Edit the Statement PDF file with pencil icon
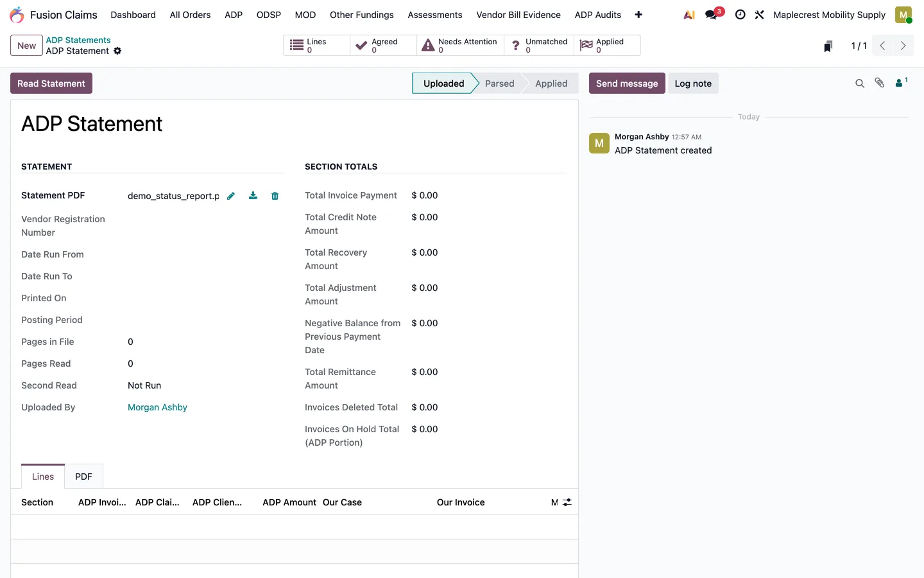Viewport: 924px width, 578px height. click(x=231, y=196)
